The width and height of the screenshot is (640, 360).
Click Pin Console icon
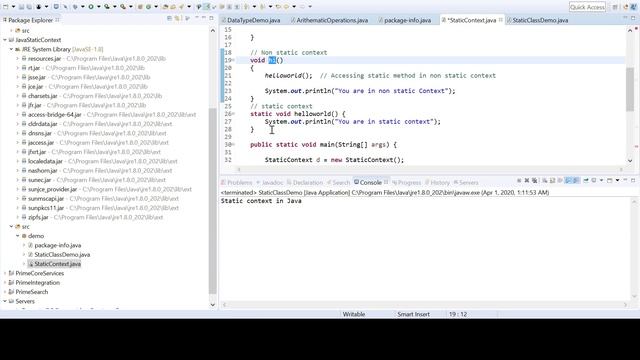pyautogui.click(x=586, y=180)
